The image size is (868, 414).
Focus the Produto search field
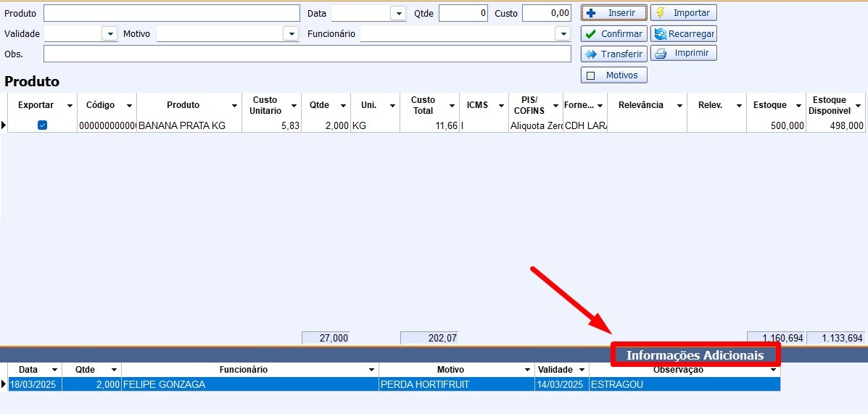(171, 14)
